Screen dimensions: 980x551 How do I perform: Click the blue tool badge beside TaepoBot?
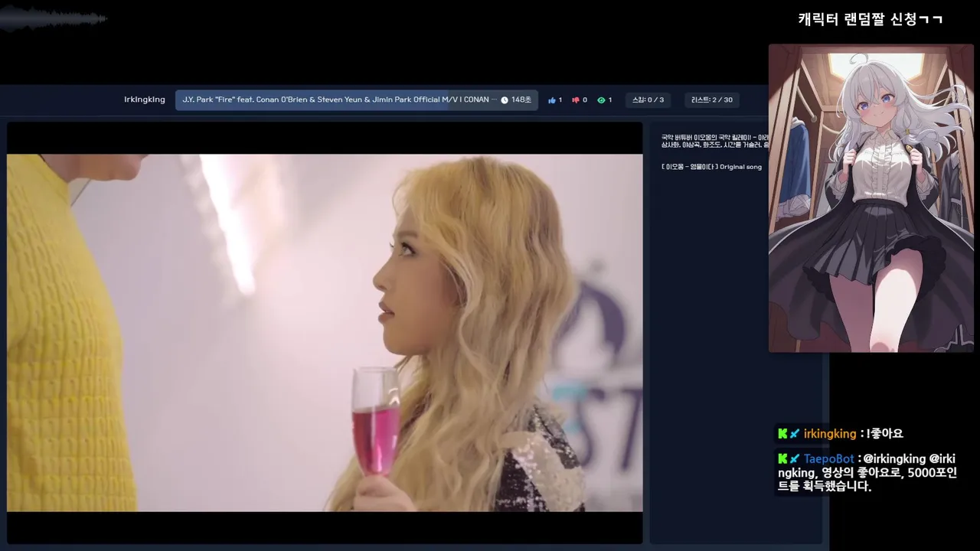click(x=795, y=459)
